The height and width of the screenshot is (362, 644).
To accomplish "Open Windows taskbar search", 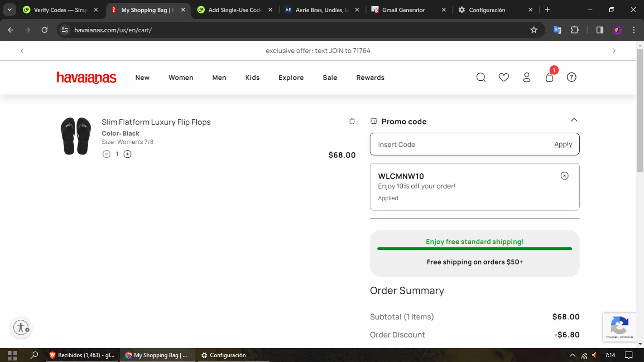I will [34, 355].
